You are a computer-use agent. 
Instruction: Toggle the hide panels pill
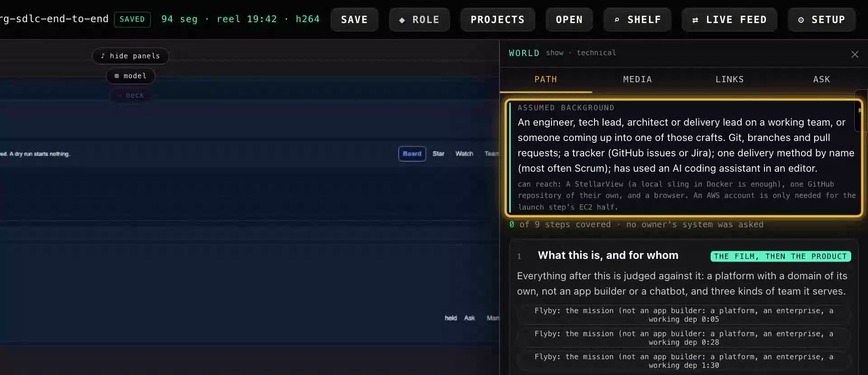[x=130, y=56]
